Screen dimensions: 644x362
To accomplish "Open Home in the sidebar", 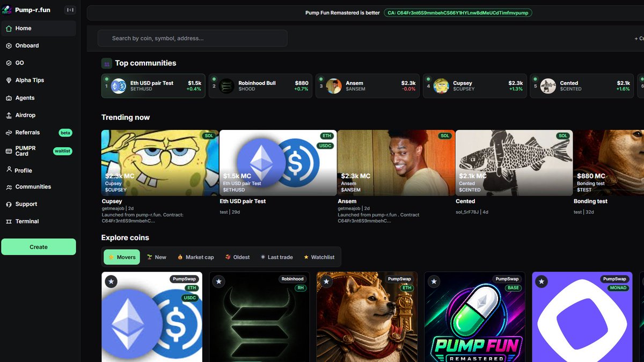I will click(39, 28).
